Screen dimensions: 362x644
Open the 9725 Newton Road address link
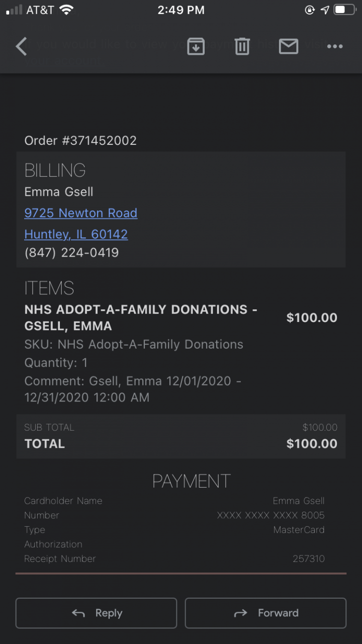click(x=80, y=213)
